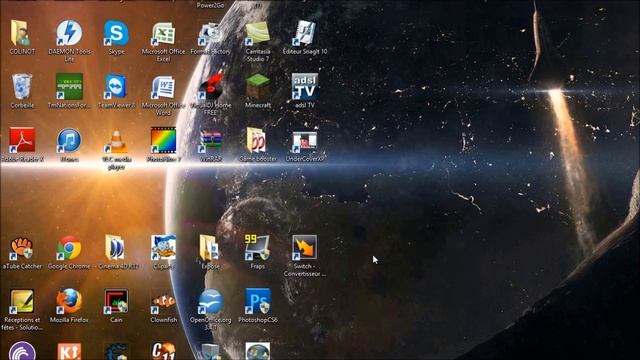Launch Camtasia Studio 7 shortcut

pos(258,33)
